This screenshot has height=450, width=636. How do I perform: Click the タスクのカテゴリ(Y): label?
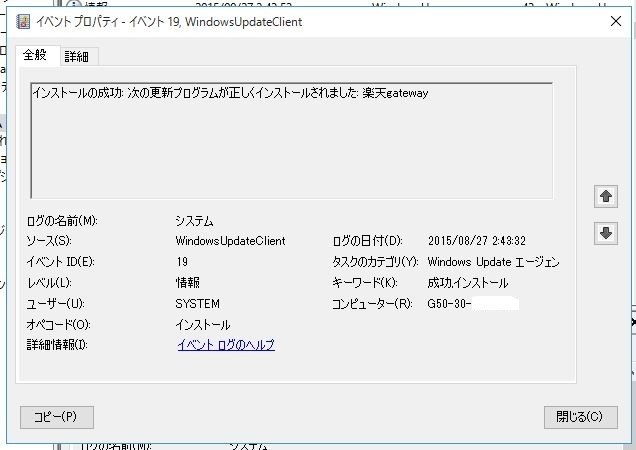point(375,262)
